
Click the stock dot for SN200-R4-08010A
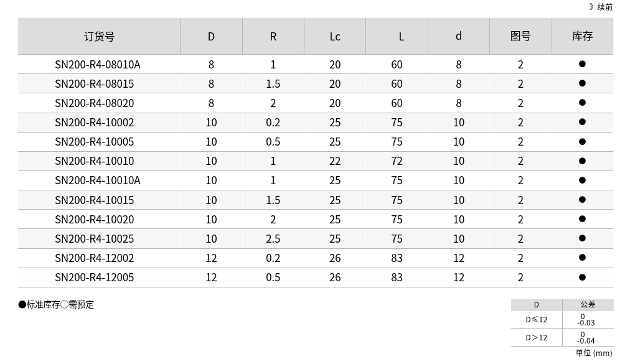tap(582, 64)
